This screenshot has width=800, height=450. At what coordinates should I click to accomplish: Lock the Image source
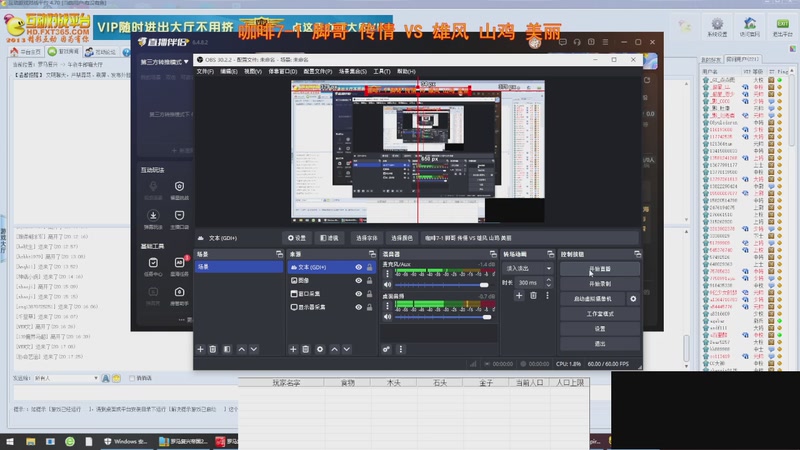click(369, 281)
